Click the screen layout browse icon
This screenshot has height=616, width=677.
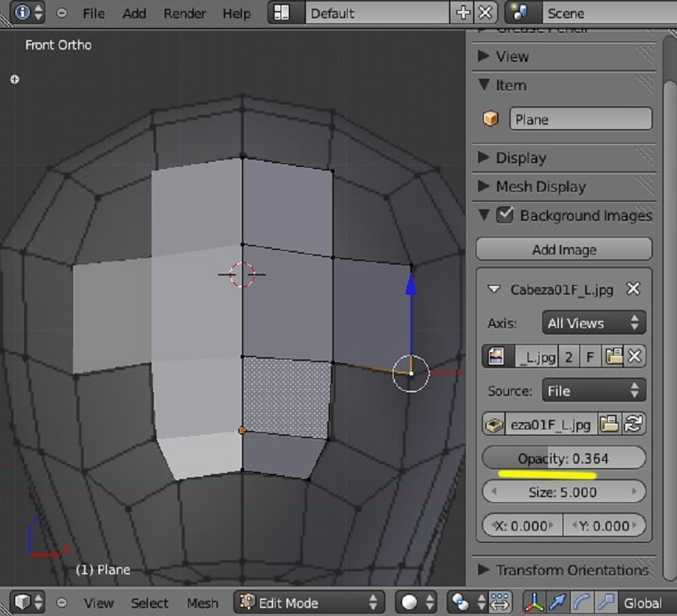pyautogui.click(x=281, y=12)
